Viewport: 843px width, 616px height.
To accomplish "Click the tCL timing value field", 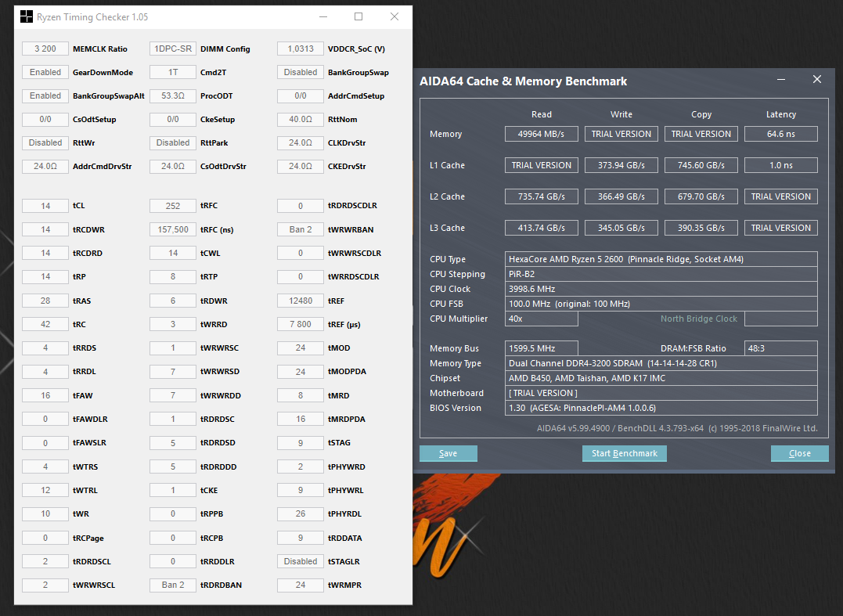I will pyautogui.click(x=45, y=205).
